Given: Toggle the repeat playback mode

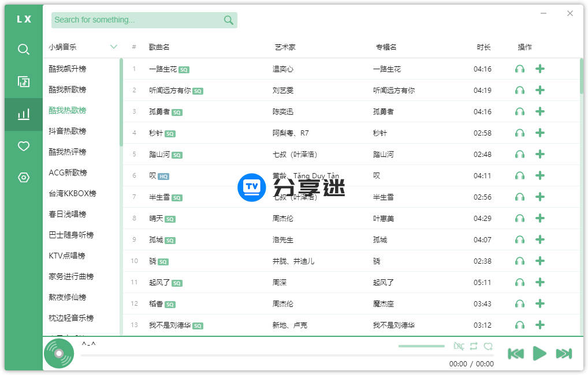Looking at the screenshot, I should [474, 346].
